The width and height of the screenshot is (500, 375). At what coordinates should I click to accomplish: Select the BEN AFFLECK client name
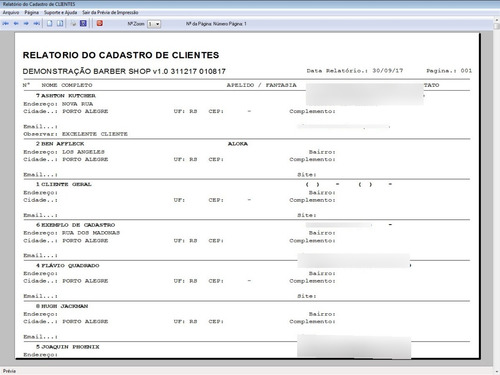pos(63,144)
